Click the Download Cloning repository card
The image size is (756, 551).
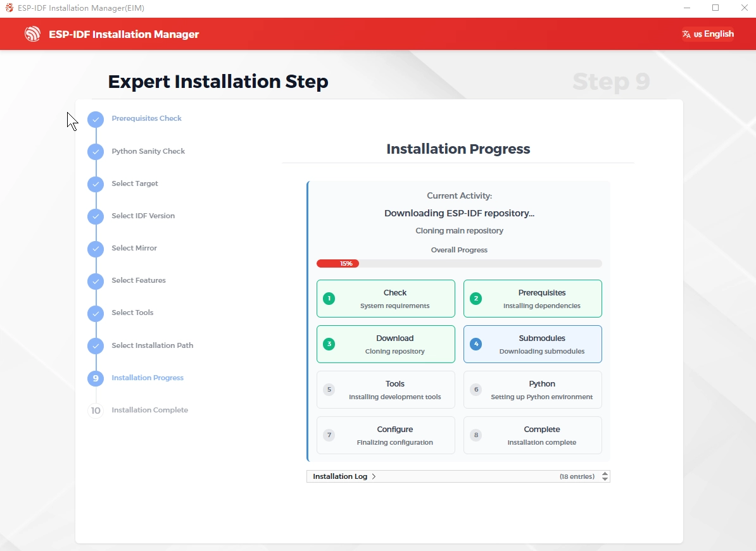386,344
